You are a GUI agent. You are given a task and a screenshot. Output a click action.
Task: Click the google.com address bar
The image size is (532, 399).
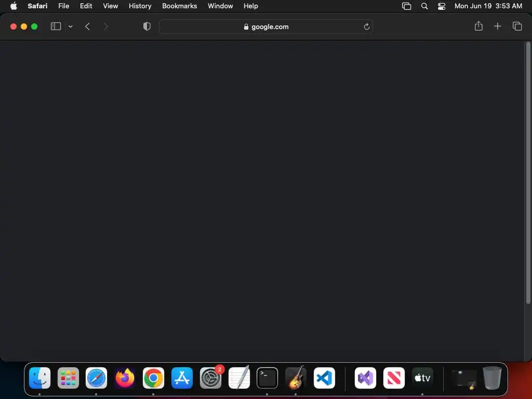(266, 26)
